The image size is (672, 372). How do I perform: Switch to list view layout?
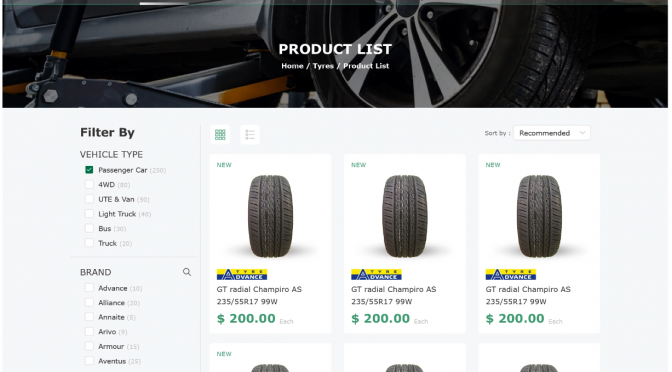coord(250,135)
